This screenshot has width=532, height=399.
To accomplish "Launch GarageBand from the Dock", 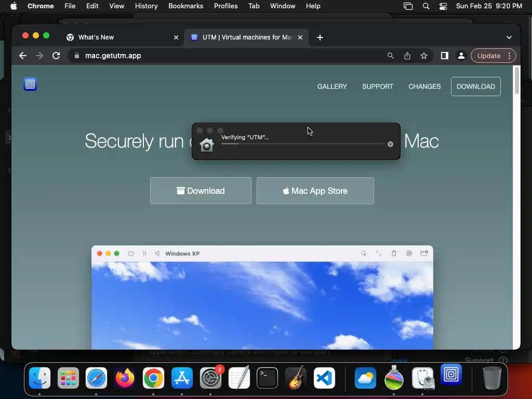I will click(296, 378).
